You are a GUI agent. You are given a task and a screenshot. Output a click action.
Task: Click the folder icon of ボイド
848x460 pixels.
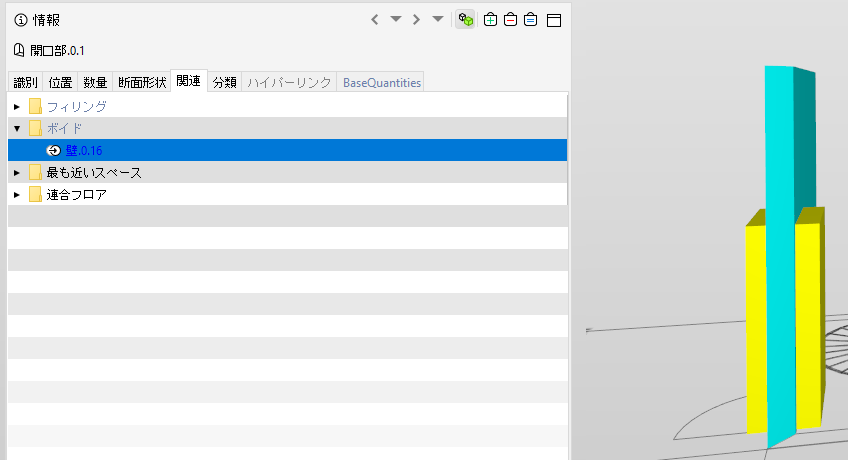[35, 129]
